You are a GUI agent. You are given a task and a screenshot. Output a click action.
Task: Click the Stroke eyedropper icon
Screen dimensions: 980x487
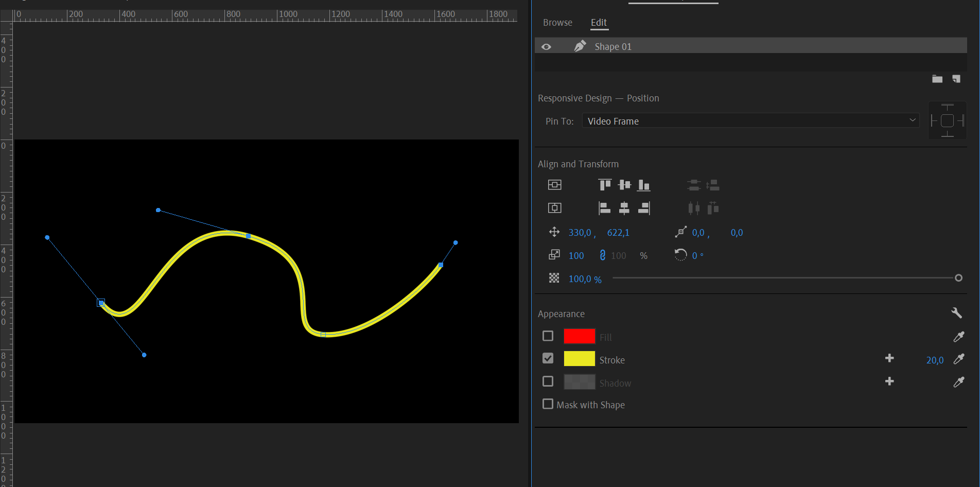click(x=959, y=359)
